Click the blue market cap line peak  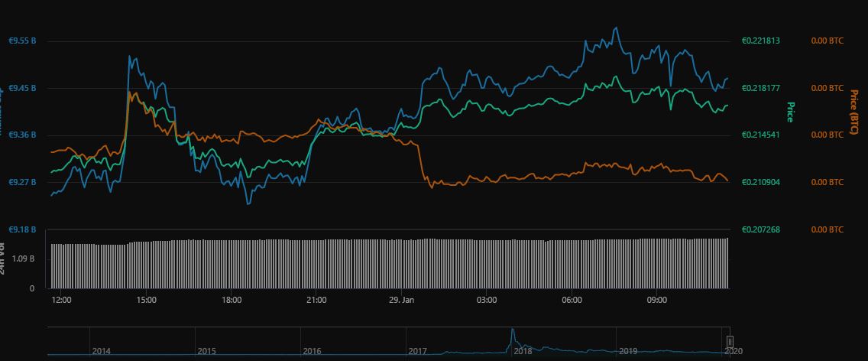click(616, 28)
